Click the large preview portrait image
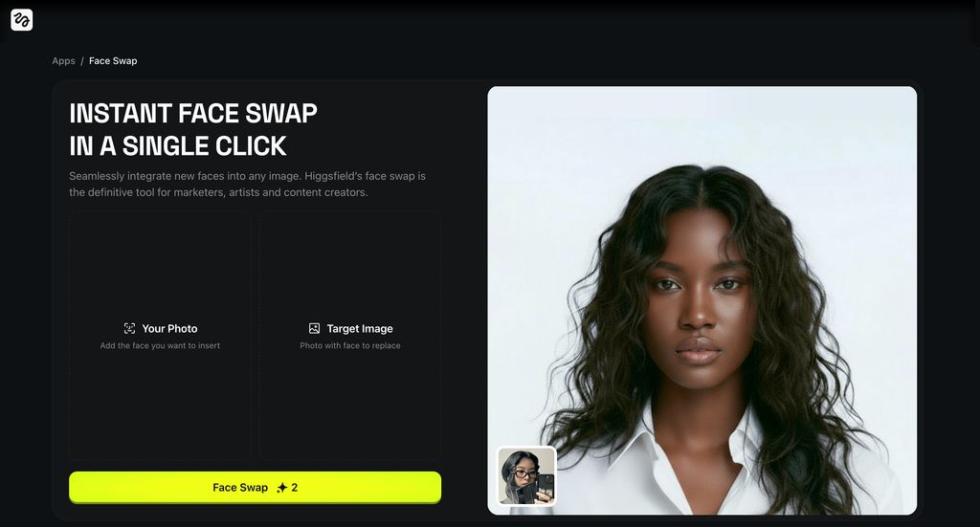980x527 pixels. click(x=702, y=300)
